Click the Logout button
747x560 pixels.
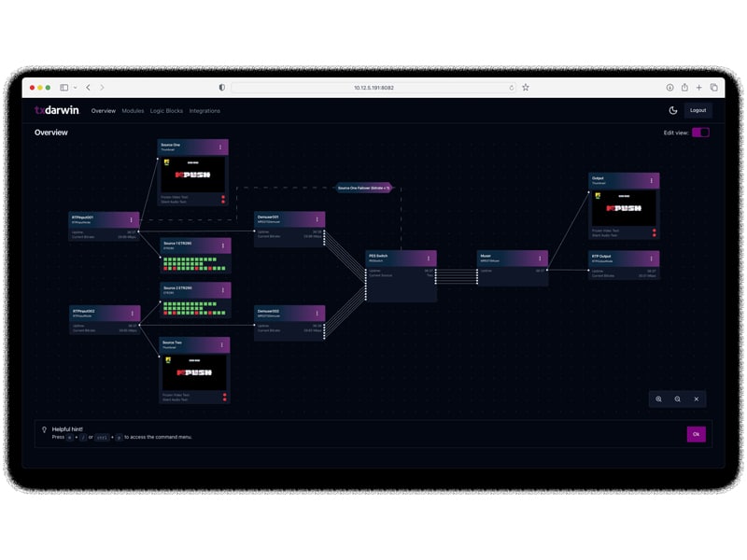pyautogui.click(x=698, y=110)
